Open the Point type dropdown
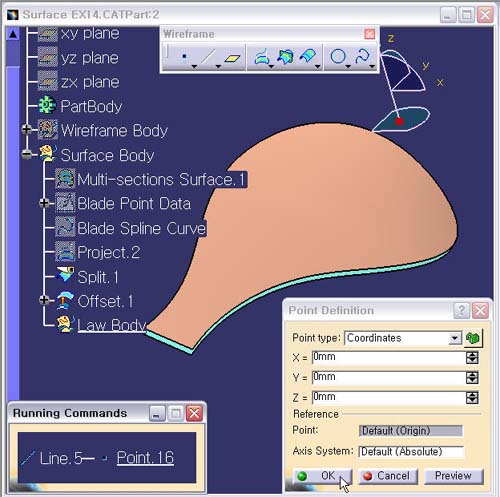Screen dimensions: 500x497 coord(454,338)
